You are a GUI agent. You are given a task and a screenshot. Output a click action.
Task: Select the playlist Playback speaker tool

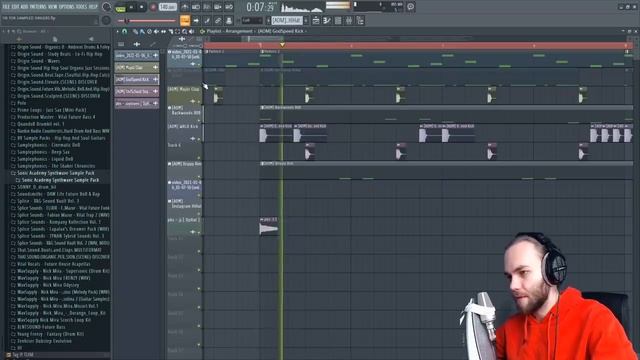click(191, 31)
